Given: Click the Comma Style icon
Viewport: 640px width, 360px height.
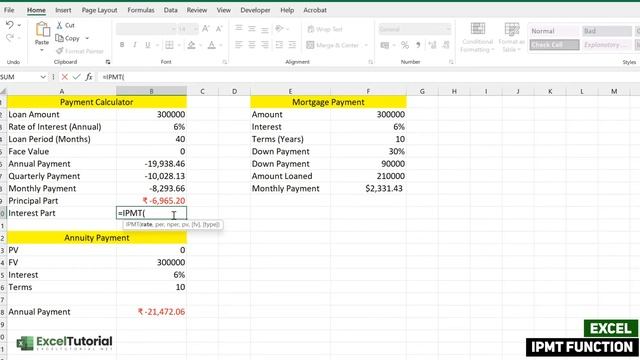Looking at the screenshot, I should 418,45.
